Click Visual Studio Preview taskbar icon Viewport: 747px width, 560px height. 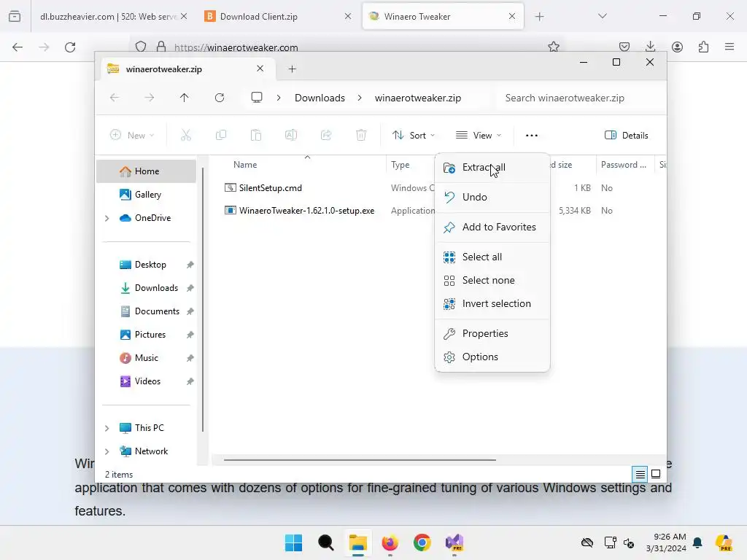coord(454,542)
